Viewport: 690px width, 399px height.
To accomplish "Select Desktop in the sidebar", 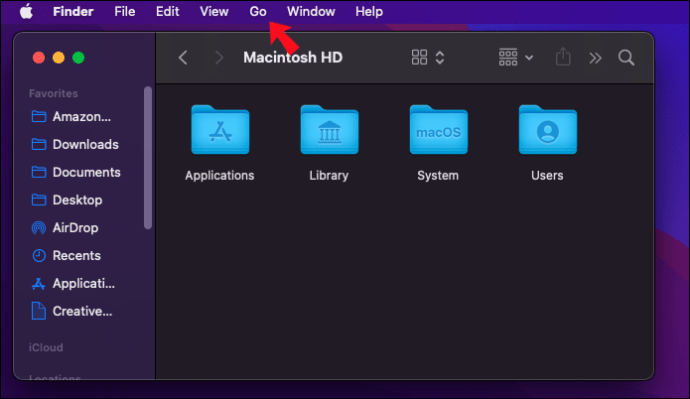I will click(x=77, y=200).
